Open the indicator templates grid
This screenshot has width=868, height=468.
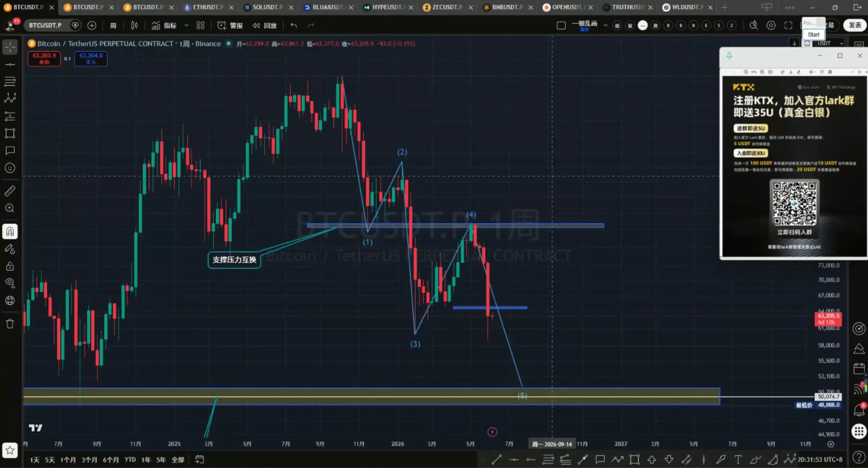[x=200, y=25]
